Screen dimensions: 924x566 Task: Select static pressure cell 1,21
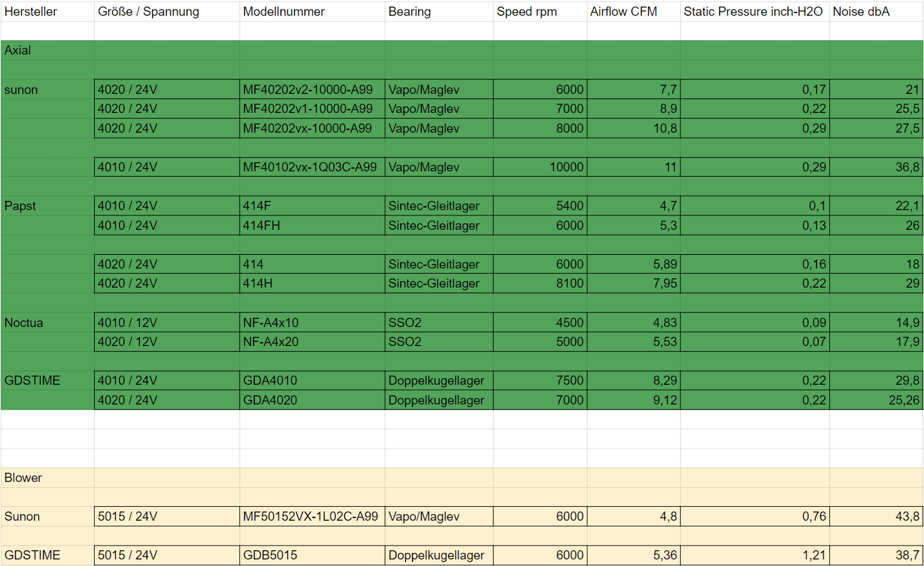(x=755, y=555)
